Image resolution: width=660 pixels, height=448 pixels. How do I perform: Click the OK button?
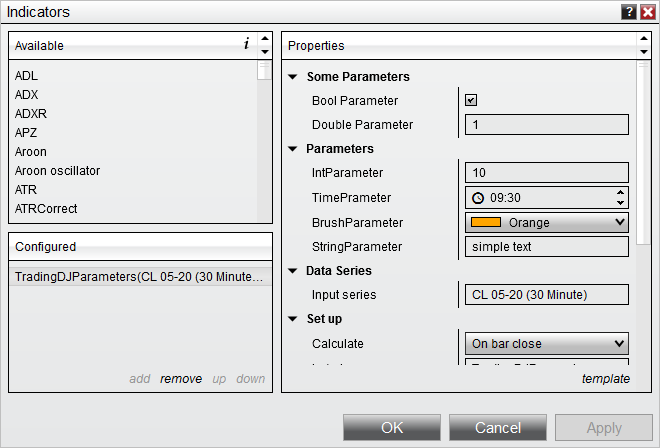(392, 427)
